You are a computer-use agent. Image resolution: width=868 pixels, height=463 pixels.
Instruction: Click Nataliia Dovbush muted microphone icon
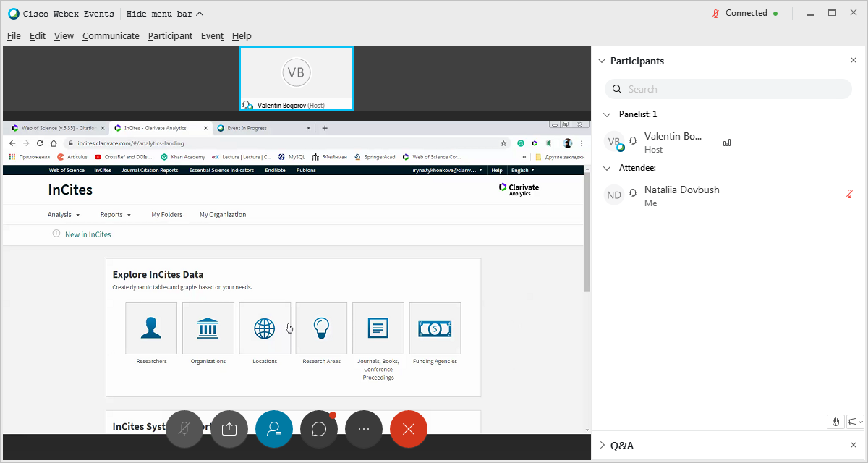[x=851, y=194]
